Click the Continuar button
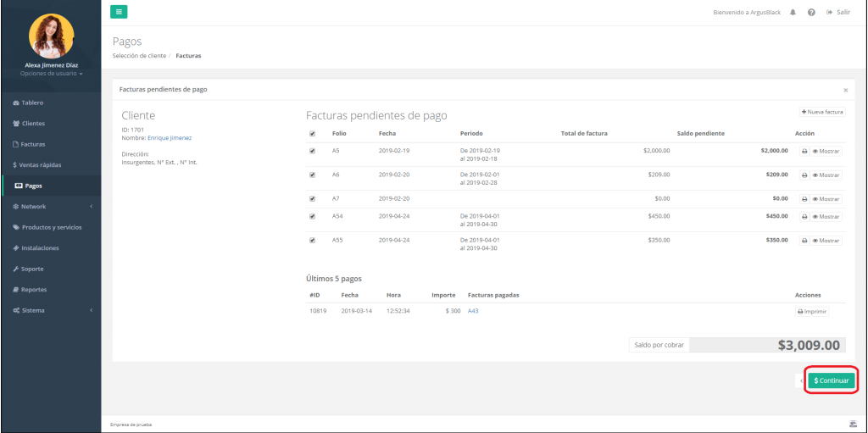This screenshot has height=433, width=868. tap(832, 381)
